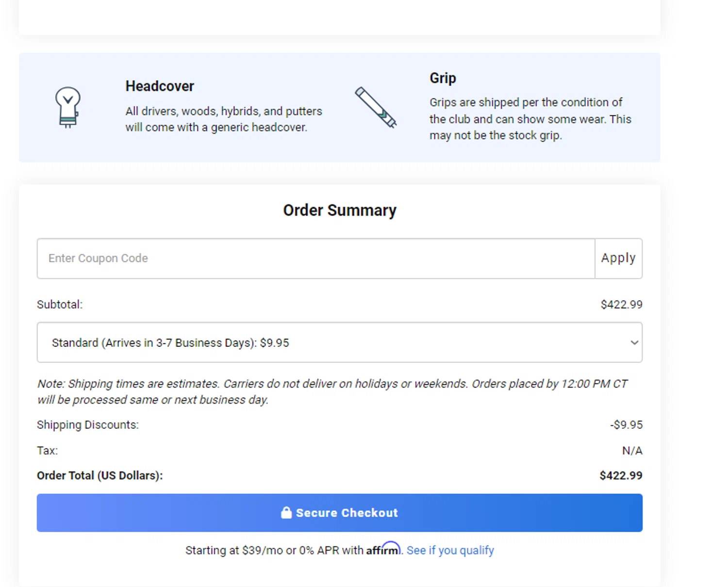Click the Shipping Discounts -$9.95 value
Image resolution: width=728 pixels, height=587 pixels.
(x=626, y=425)
